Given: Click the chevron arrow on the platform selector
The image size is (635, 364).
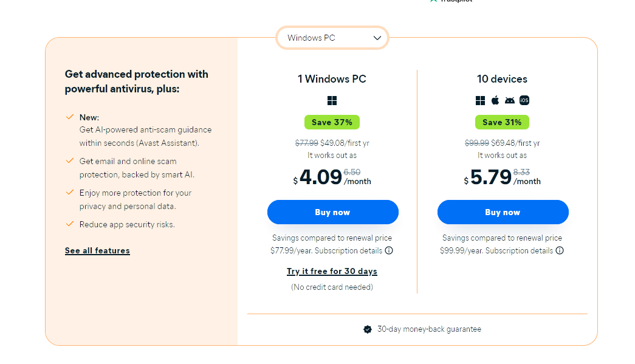Looking at the screenshot, I should click(377, 38).
